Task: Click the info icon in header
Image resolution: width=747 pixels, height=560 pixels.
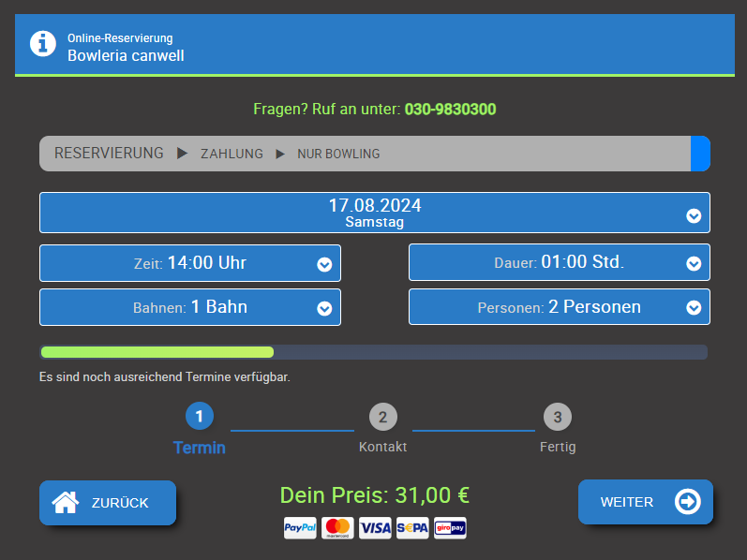Action: click(43, 44)
